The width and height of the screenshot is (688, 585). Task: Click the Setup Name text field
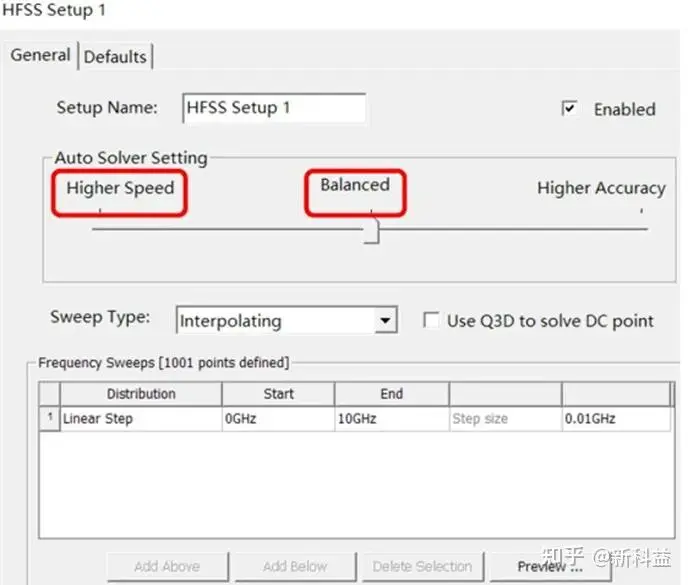(274, 108)
